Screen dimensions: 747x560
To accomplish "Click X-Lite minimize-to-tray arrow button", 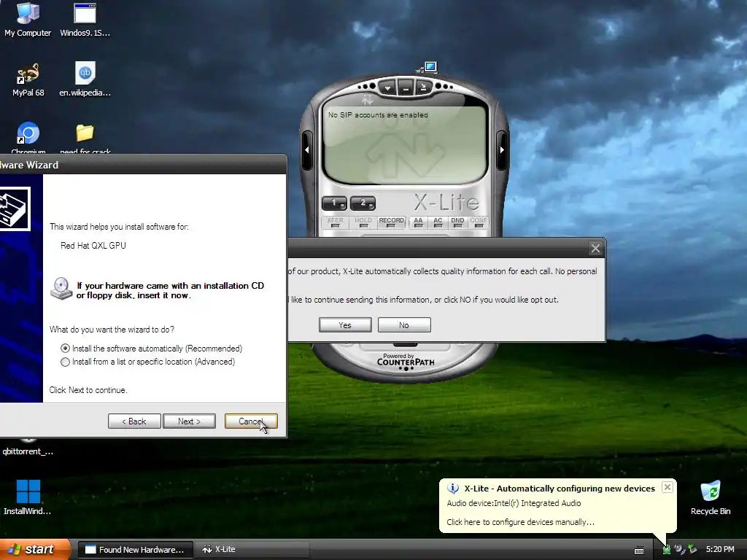I will tap(423, 87).
